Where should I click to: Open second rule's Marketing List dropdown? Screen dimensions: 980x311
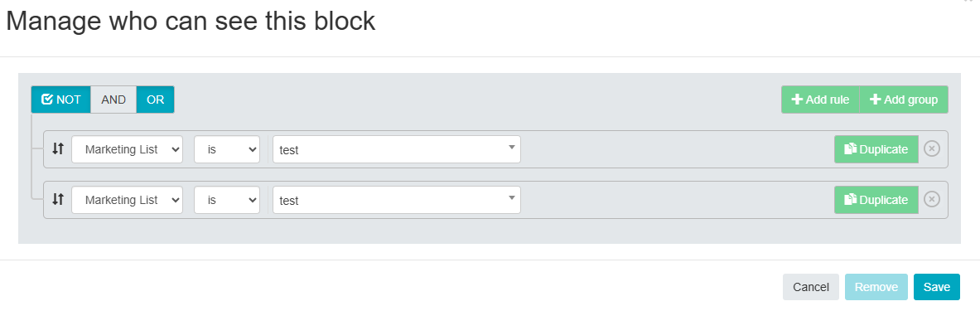[x=127, y=200]
